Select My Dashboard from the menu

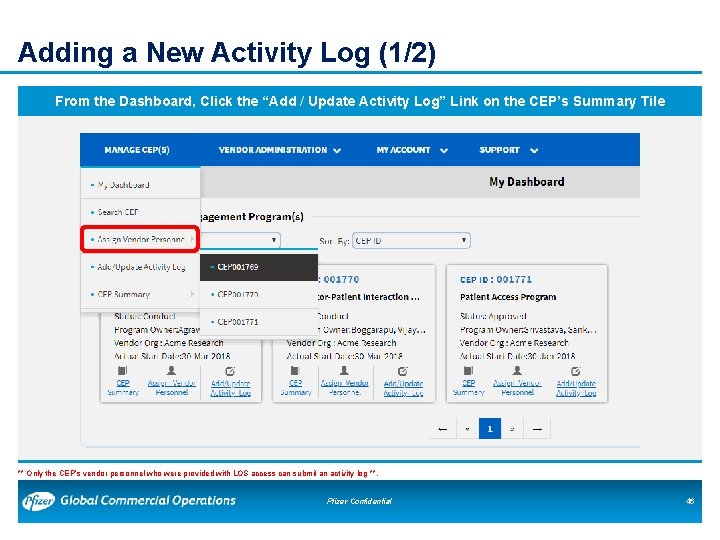pos(141,185)
